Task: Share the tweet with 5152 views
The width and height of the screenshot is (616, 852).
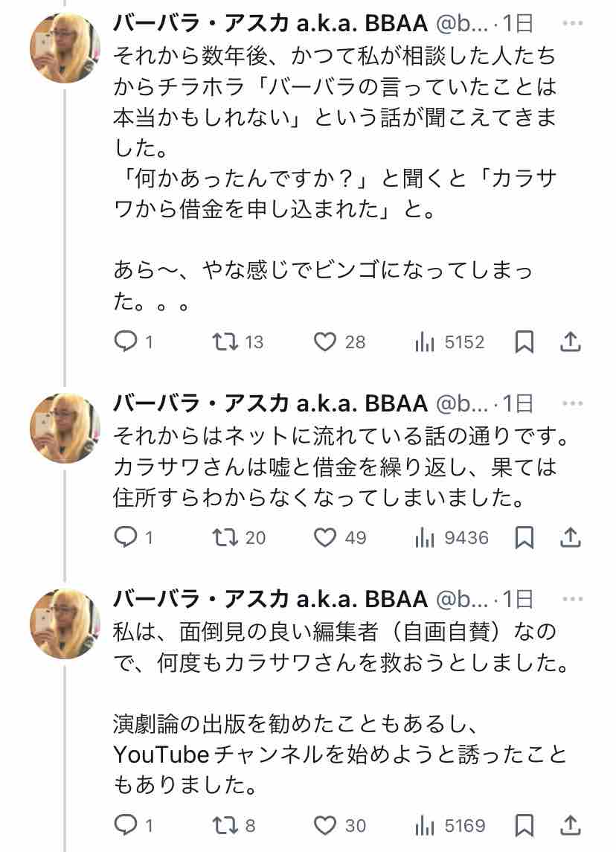Action: click(x=570, y=342)
